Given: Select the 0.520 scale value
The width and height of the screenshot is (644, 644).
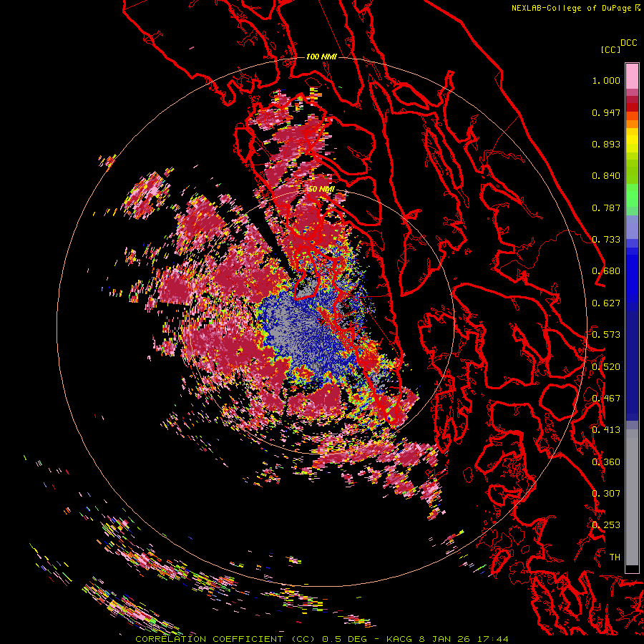Looking at the screenshot, I should coord(606,367).
